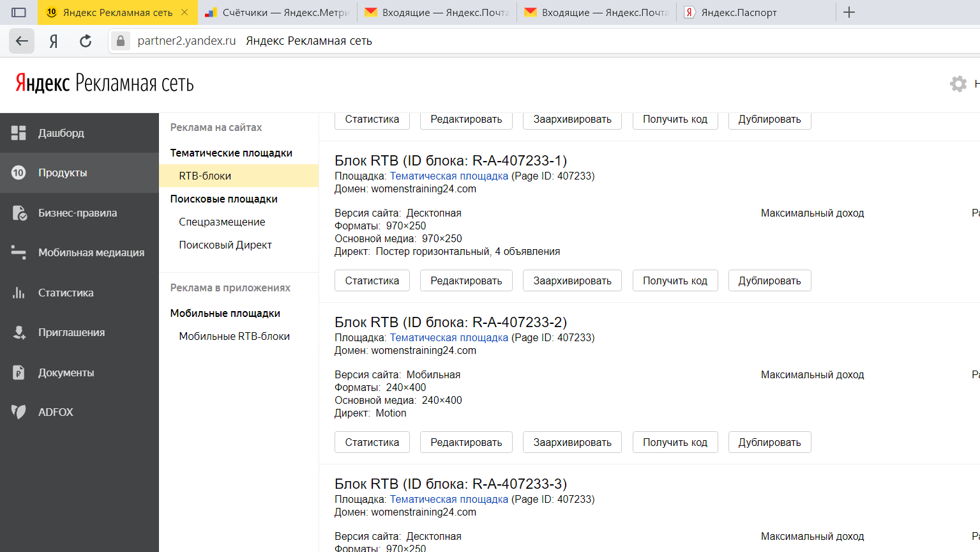The image size is (980, 552).
Task: Click Статистика for block R-A-407233-2
Action: click(x=372, y=442)
